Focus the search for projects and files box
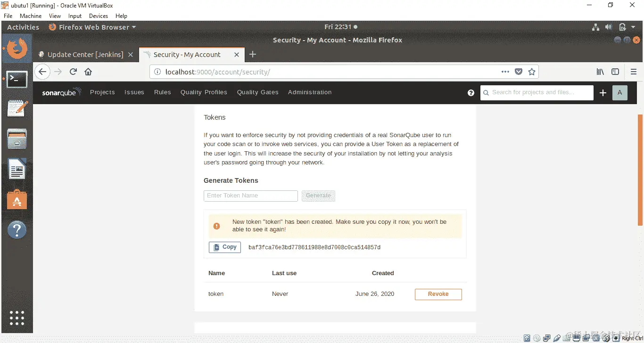The height and width of the screenshot is (343, 644). pyautogui.click(x=537, y=93)
